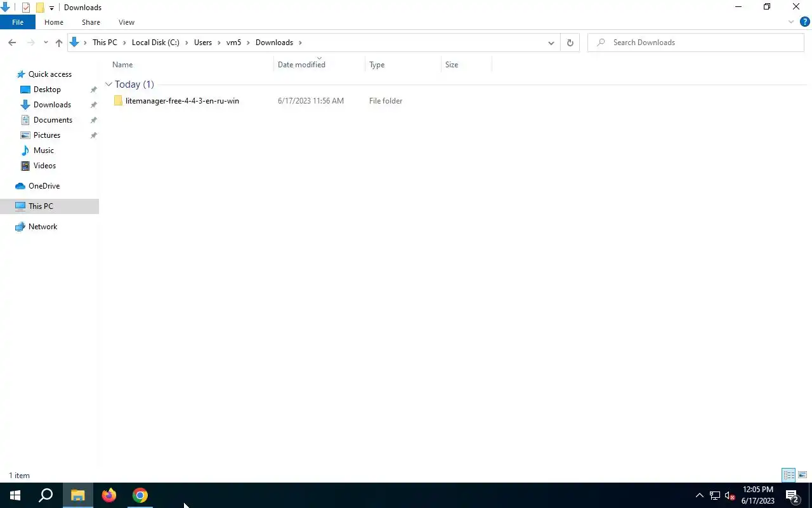Click Local Disk (C:) breadcrumb
The width and height of the screenshot is (812, 508).
[155, 43]
